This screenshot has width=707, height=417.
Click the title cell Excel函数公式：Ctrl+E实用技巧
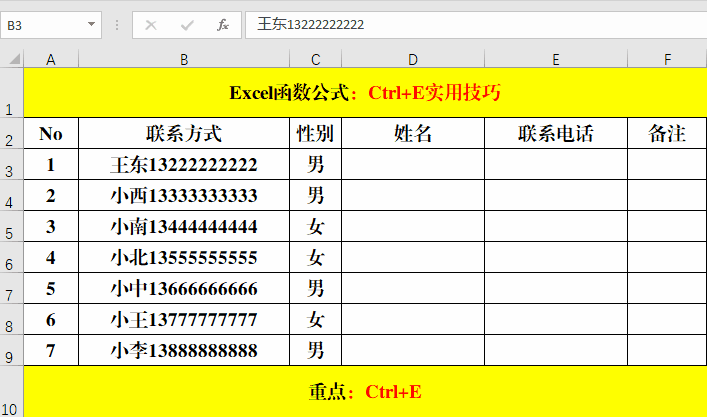(x=365, y=93)
